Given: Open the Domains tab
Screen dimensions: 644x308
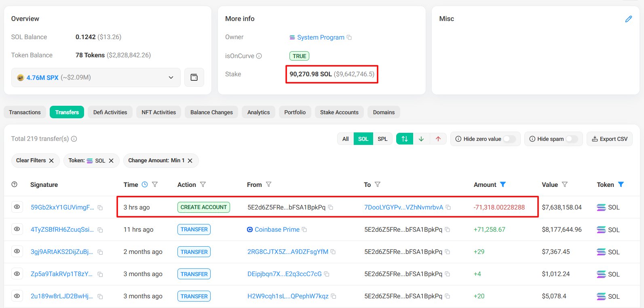Looking at the screenshot, I should tap(384, 112).
